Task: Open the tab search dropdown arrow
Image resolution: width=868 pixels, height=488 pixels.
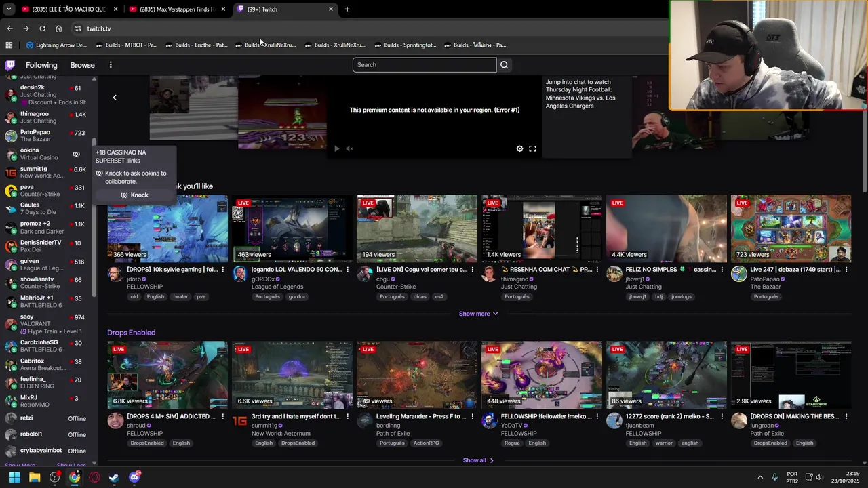Action: pos(9,9)
